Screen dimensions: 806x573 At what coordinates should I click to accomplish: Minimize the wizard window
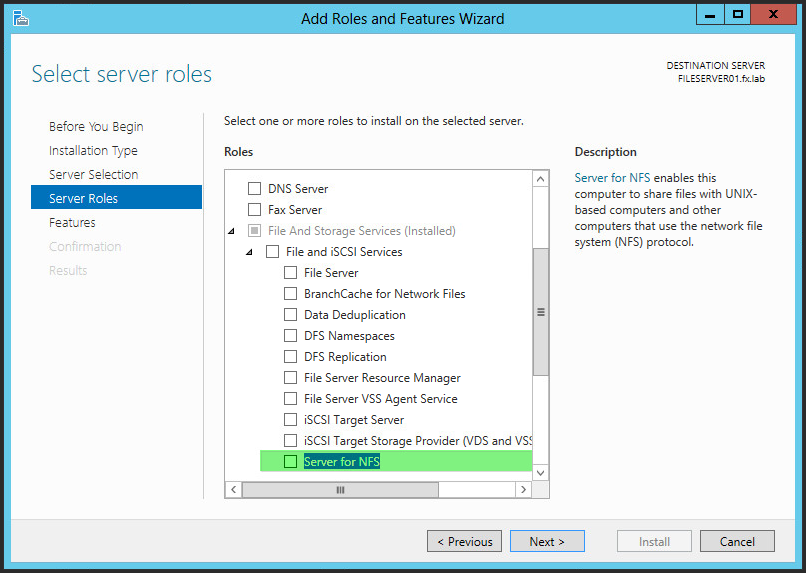tap(710, 15)
